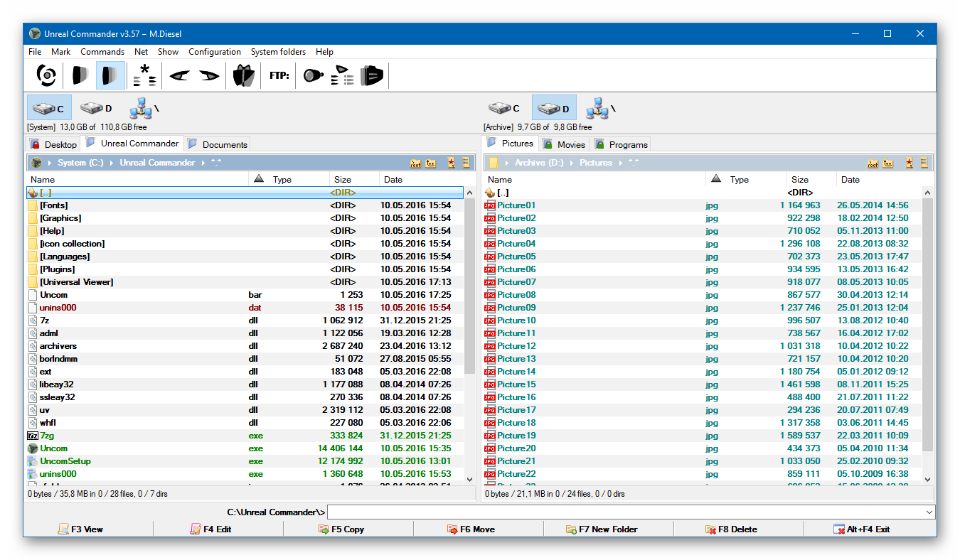Click the FTP: toolbar item
The height and width of the screenshot is (560, 960).
(x=279, y=75)
